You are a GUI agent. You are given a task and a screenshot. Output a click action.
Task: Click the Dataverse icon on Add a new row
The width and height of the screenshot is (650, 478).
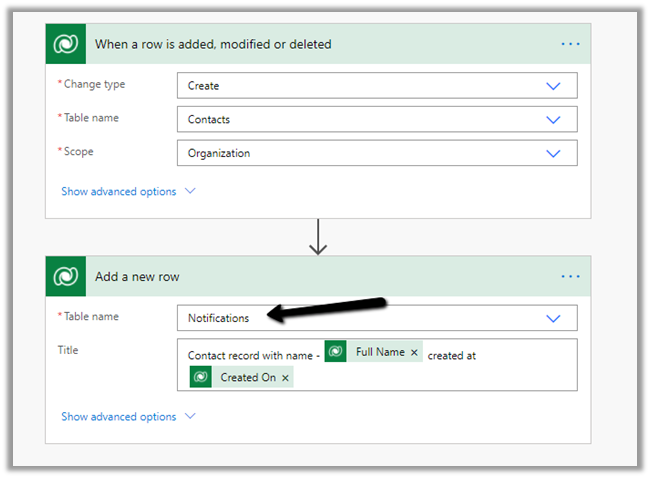[x=68, y=276]
